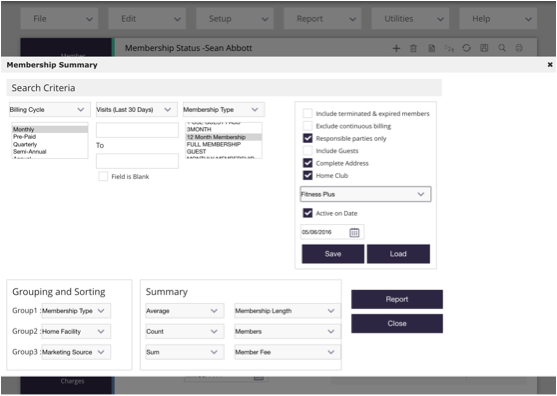Image resolution: width=557 pixels, height=396 pixels.
Task: Click the floppy disk save icon
Action: [484, 48]
